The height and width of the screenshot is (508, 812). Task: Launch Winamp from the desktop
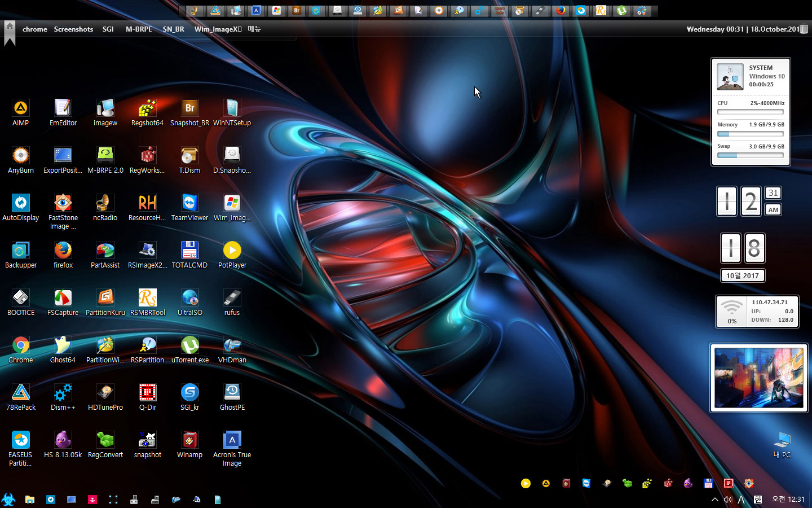coord(189,444)
